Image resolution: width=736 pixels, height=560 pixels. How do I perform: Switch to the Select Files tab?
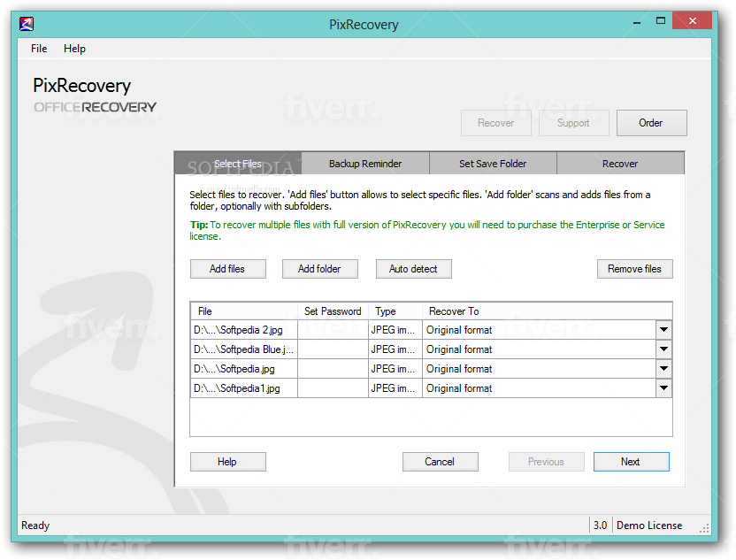pos(238,164)
